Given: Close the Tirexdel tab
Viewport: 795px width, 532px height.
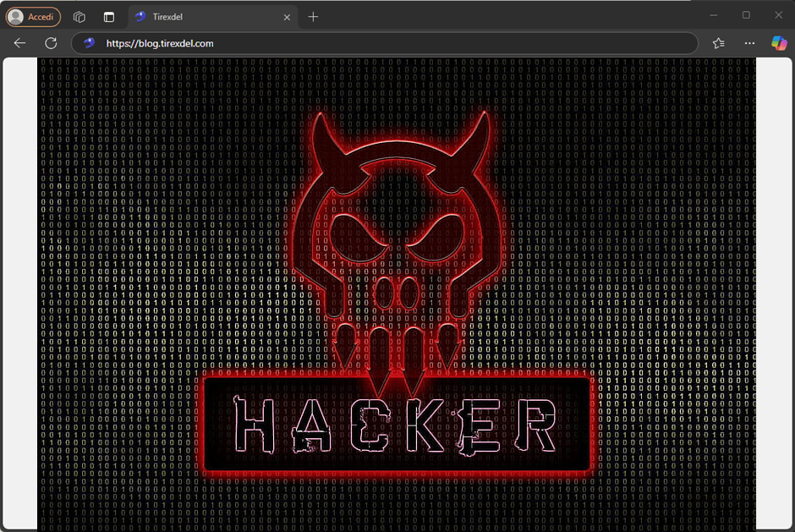Looking at the screenshot, I should click(x=287, y=17).
